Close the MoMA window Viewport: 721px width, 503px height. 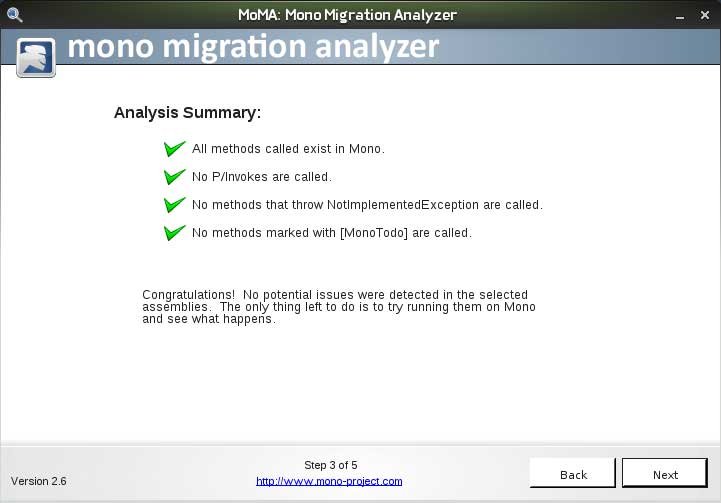[x=704, y=15]
